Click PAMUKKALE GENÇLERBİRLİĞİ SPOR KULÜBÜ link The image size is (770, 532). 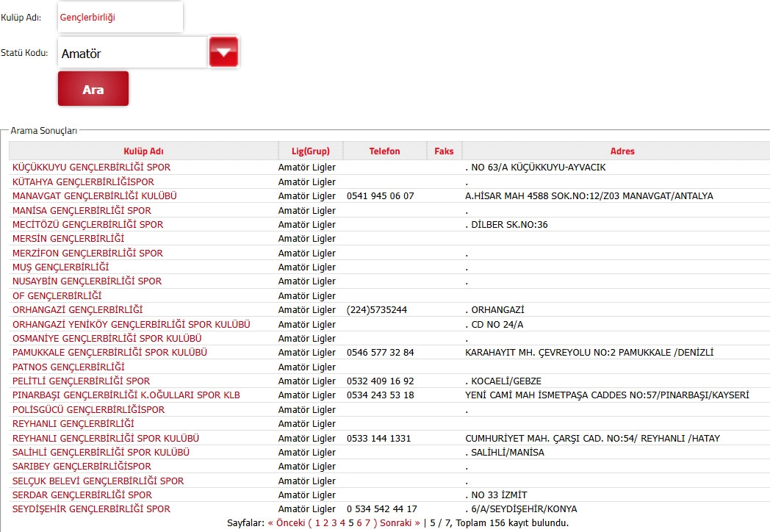[x=109, y=353]
